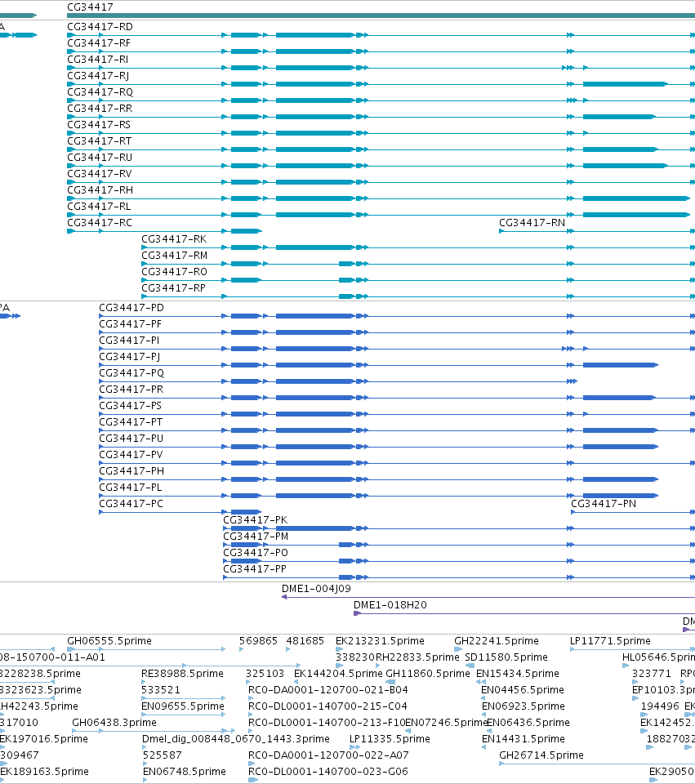Viewport: 695px width, 784px height.
Task: Select long exon block of CG34417-RD transcript
Action: (315, 35)
